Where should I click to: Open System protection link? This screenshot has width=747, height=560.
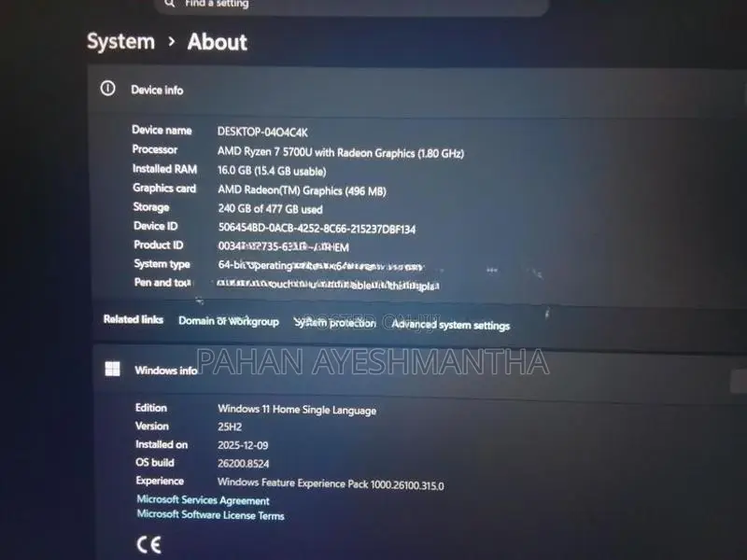pos(335,323)
